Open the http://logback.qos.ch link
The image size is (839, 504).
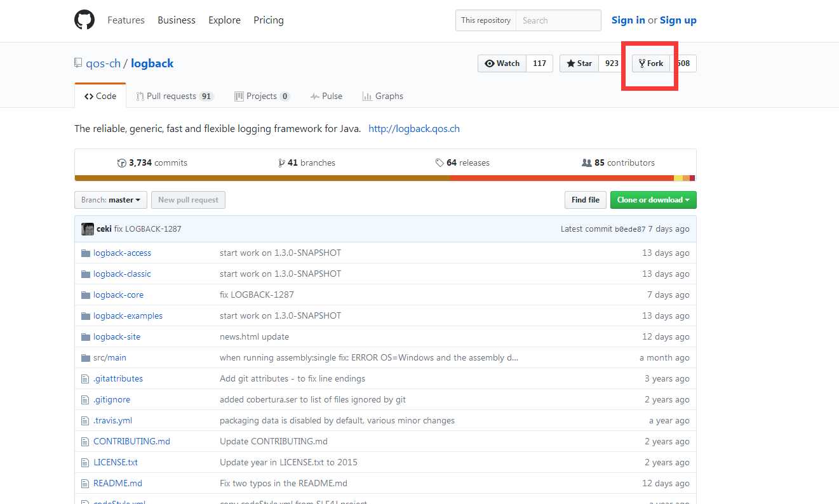pyautogui.click(x=414, y=129)
